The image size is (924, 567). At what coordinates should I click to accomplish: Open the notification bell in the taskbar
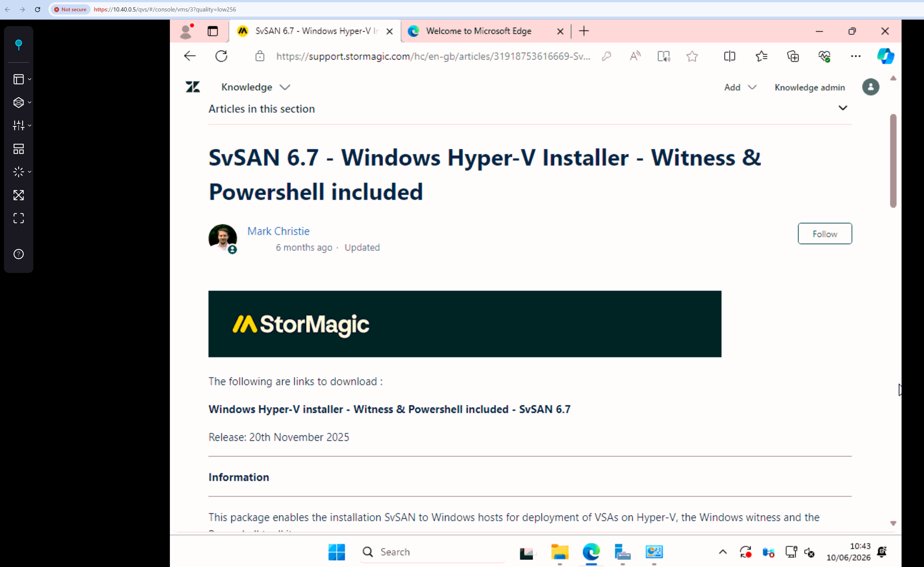pos(882,552)
